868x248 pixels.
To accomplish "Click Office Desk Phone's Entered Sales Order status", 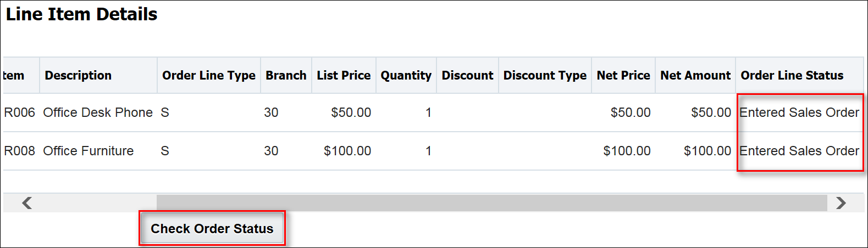I will pos(799,112).
